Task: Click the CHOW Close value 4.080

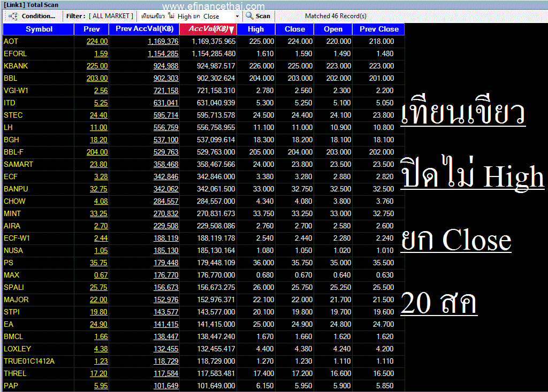Action: [x=303, y=201]
